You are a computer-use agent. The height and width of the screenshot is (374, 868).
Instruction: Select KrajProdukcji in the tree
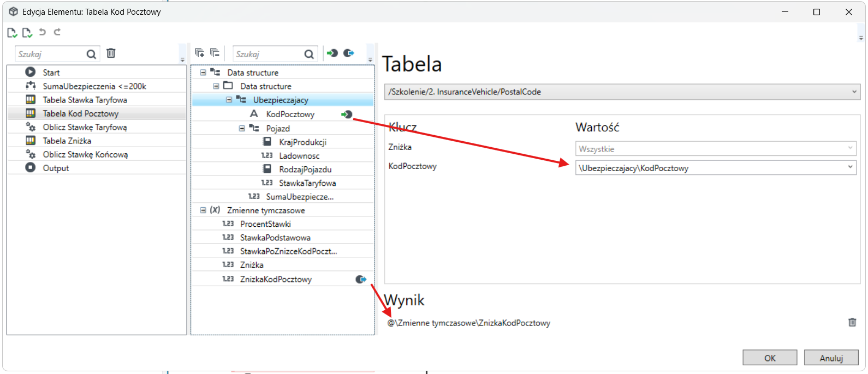coord(302,142)
